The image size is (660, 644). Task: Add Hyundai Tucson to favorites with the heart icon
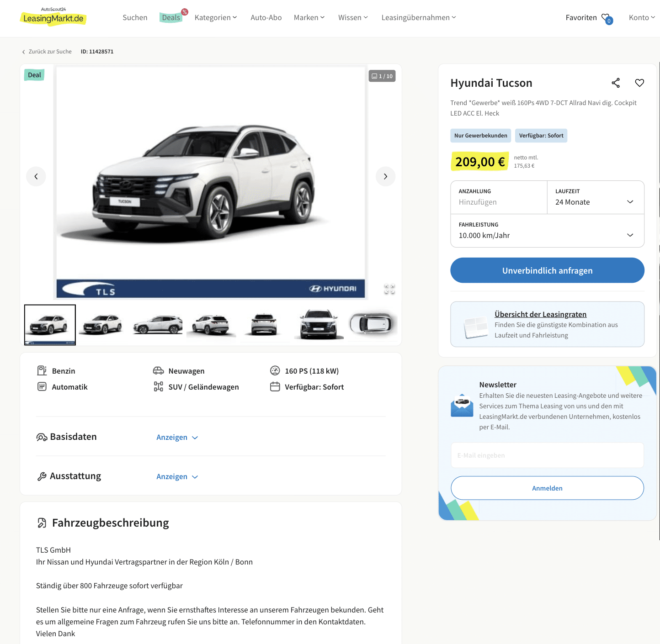[639, 83]
